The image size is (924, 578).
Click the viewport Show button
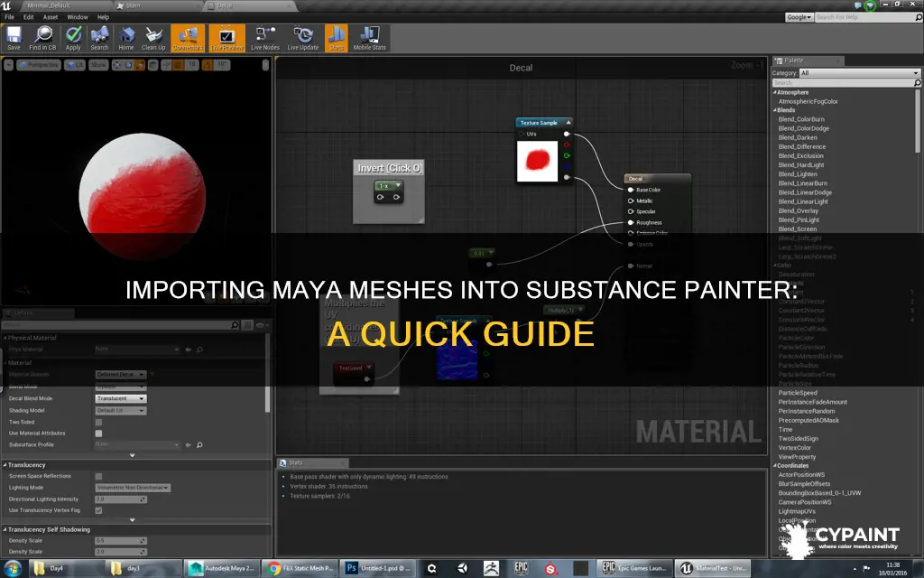tap(98, 65)
